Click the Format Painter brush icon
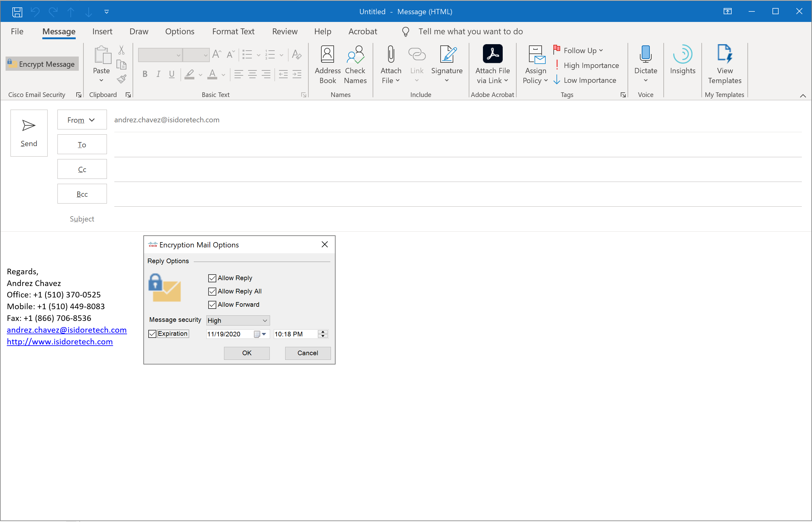 click(121, 79)
